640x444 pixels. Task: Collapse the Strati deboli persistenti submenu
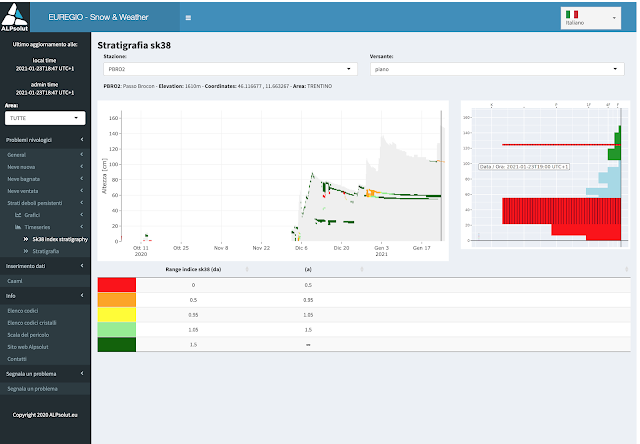click(x=45, y=203)
